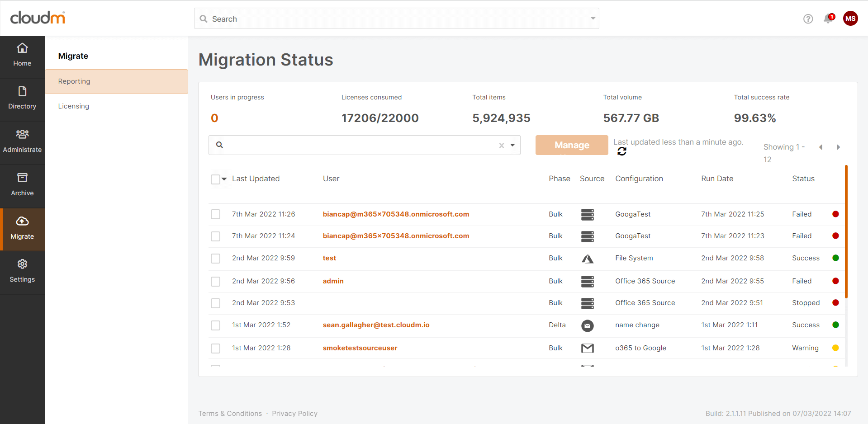This screenshot has height=424, width=868.
Task: Open the Home section in sidebar
Action: 22,55
